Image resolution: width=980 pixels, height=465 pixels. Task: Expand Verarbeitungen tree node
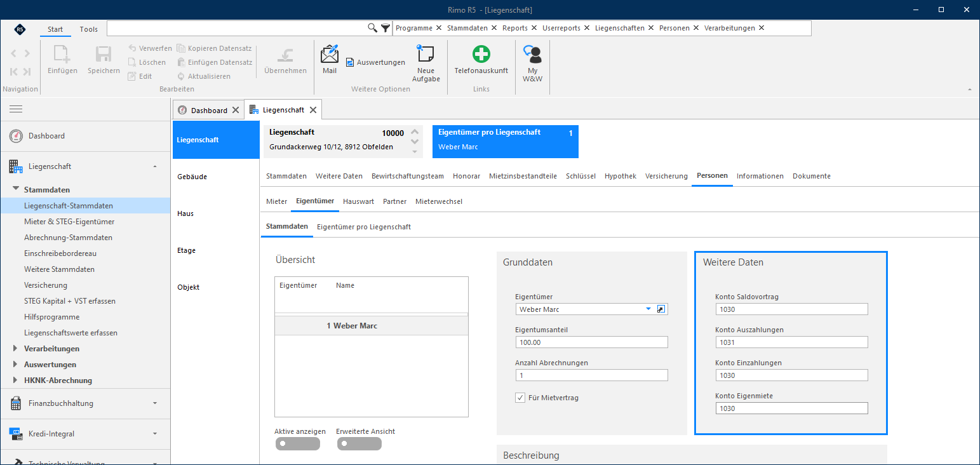(16, 349)
